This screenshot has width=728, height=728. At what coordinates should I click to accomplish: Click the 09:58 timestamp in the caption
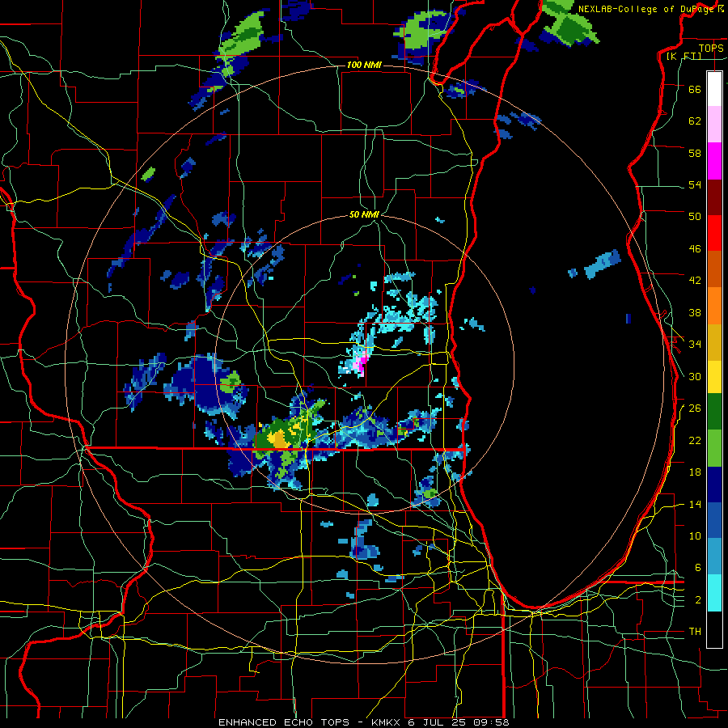pyautogui.click(x=491, y=722)
